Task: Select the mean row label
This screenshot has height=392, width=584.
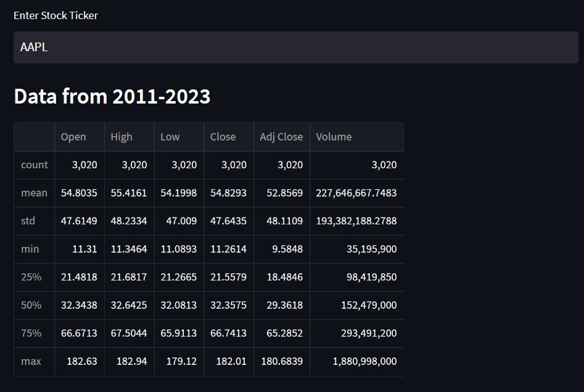Action: pyautogui.click(x=33, y=193)
